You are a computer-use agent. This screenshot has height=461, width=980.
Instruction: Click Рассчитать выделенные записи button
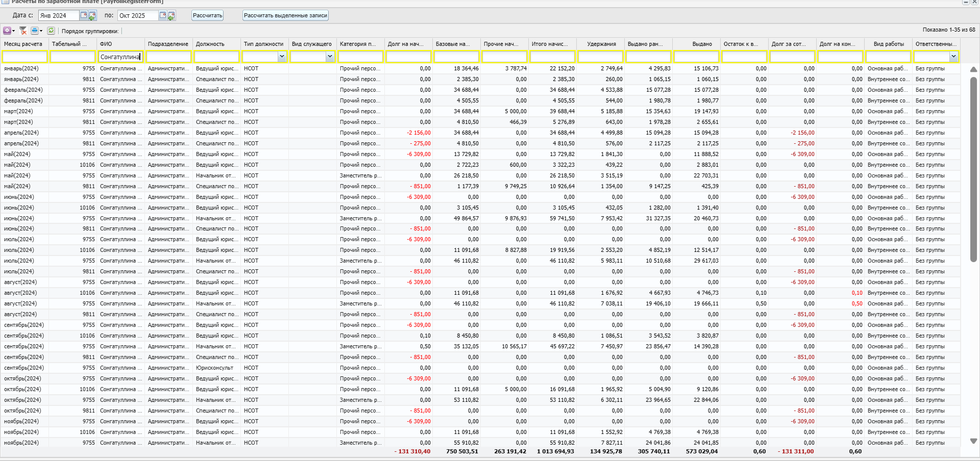pyautogui.click(x=285, y=15)
